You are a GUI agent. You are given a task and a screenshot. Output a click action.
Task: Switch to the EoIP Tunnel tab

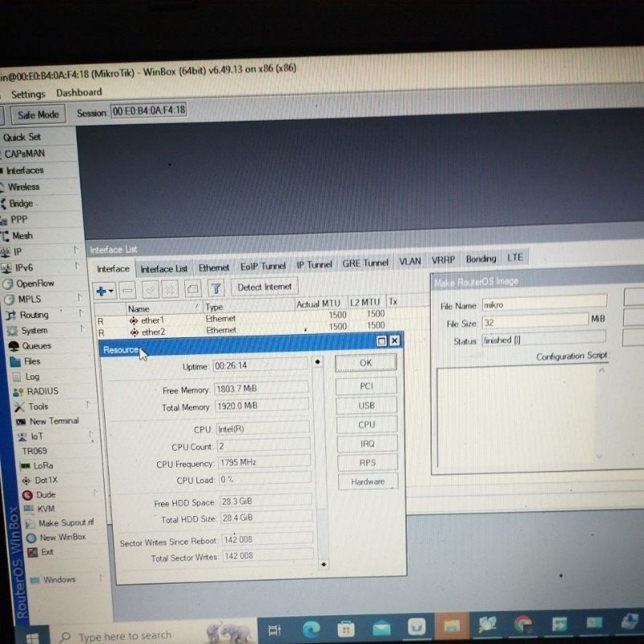(x=263, y=266)
